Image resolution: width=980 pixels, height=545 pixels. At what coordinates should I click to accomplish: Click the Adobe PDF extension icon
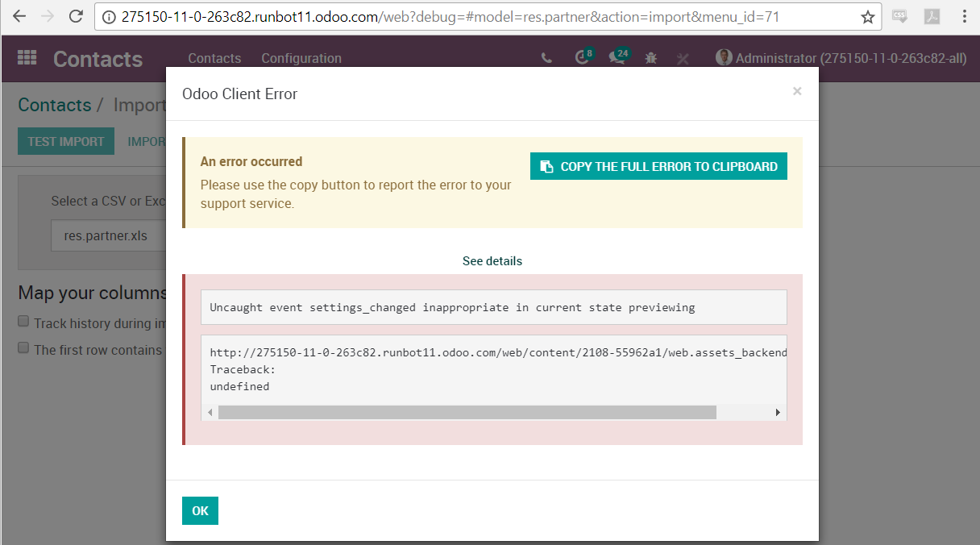click(930, 15)
